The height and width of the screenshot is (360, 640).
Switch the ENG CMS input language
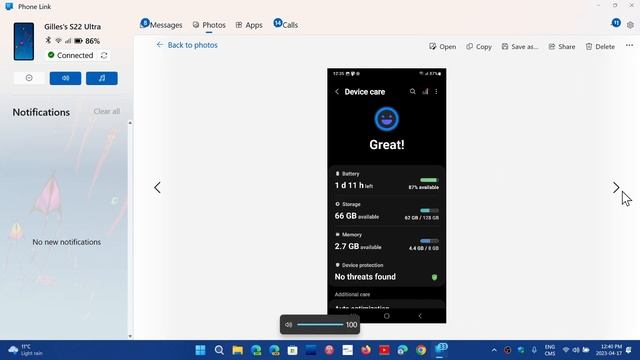click(550, 350)
